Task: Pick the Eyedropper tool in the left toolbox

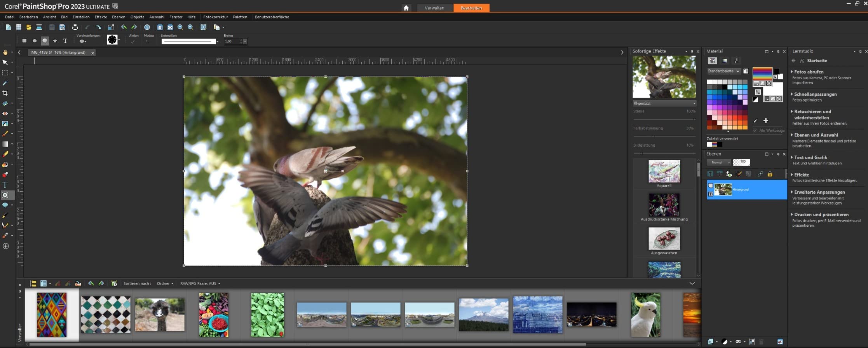Action: coord(5,83)
